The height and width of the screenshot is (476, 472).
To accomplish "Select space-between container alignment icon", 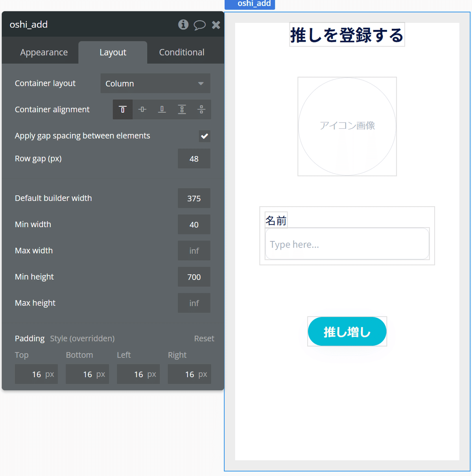I will [182, 109].
